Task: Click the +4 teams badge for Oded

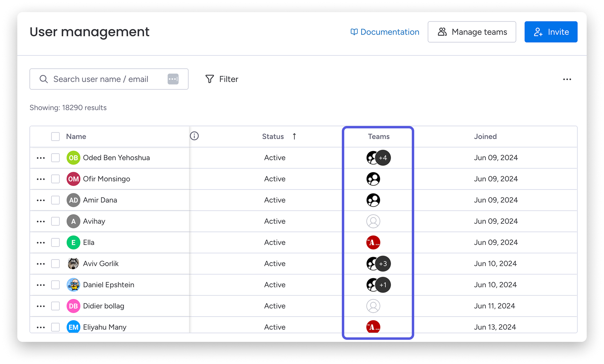Action: click(x=383, y=158)
